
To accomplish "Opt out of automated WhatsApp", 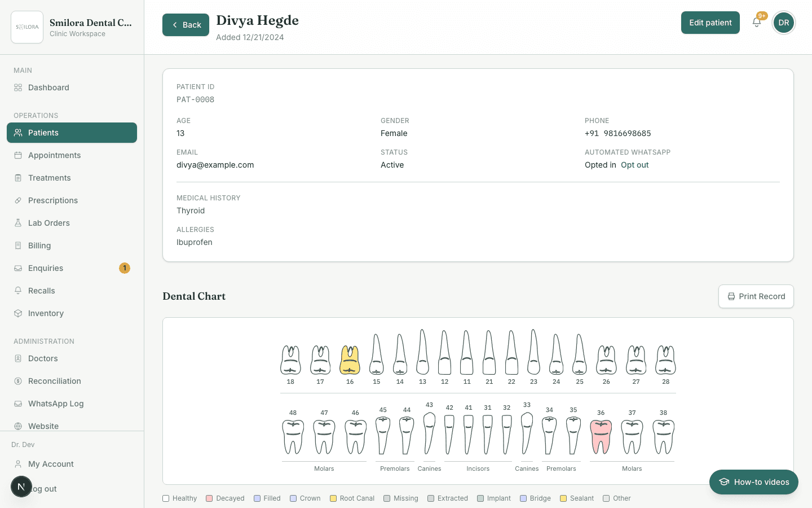I will pyautogui.click(x=635, y=165).
